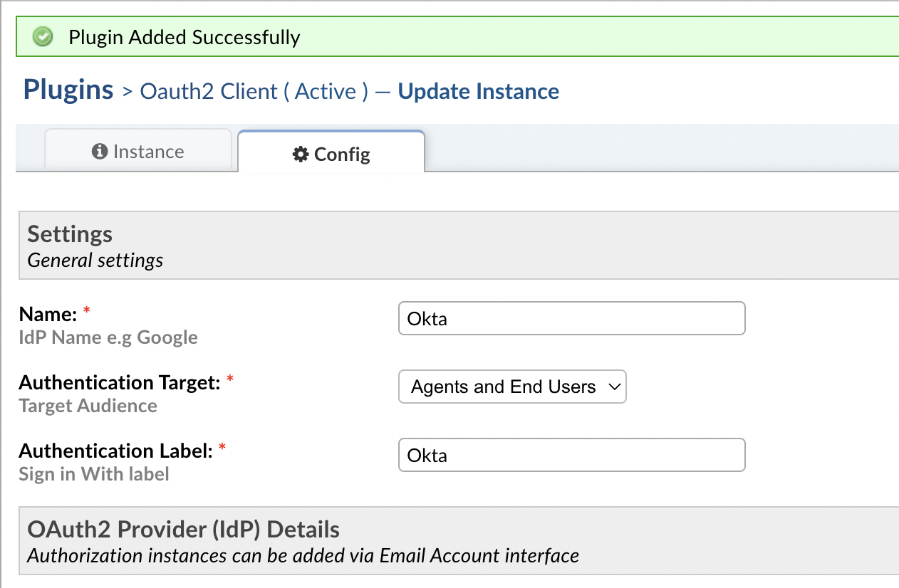Click the red asterisk beside Authentication Label
The image size is (899, 588).
click(222, 446)
